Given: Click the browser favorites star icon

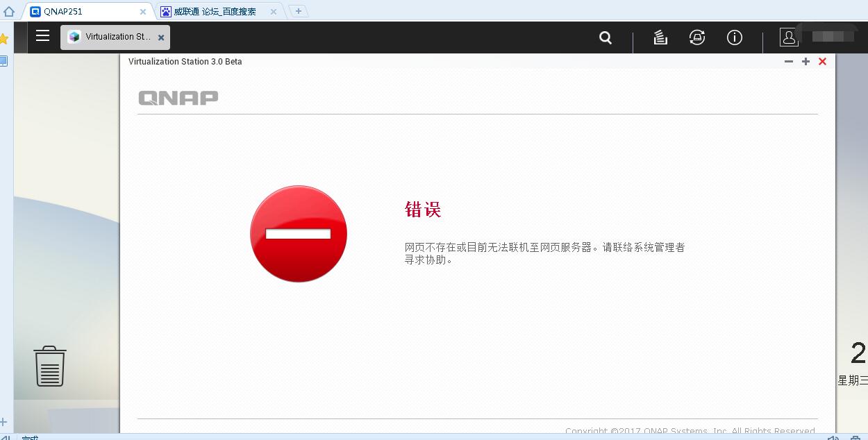Looking at the screenshot, I should click(3, 39).
